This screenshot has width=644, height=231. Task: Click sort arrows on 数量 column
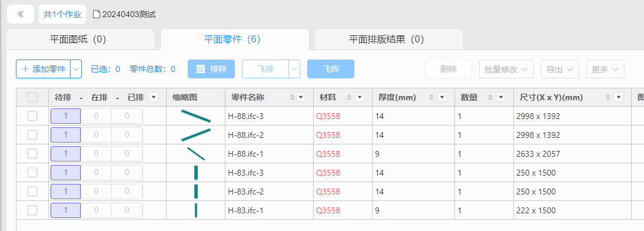click(x=490, y=97)
